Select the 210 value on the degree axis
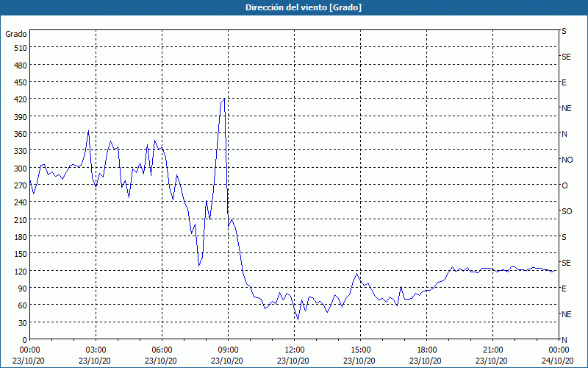This screenshot has width=588, height=368. click(x=21, y=219)
